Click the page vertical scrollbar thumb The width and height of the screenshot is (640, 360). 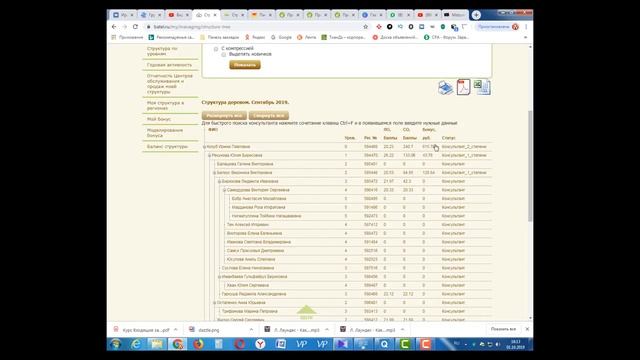[530, 166]
